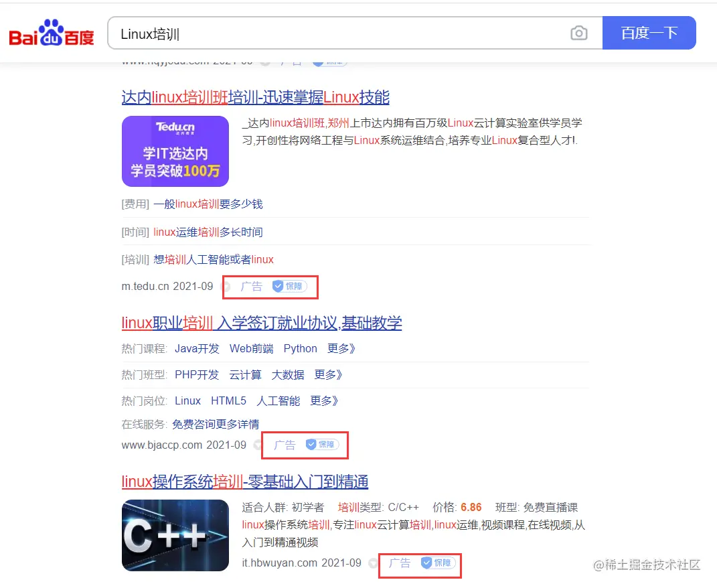Expand 更多》 in the 热门课程 row
Image resolution: width=717 pixels, height=588 pixels.
[x=341, y=349]
